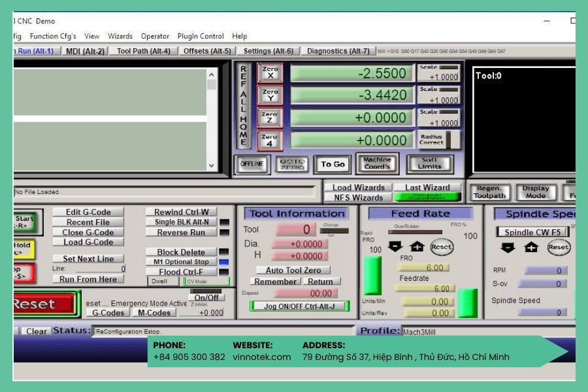The width and height of the screenshot is (588, 392).
Task: Click the Clear status button
Action: pos(36,331)
